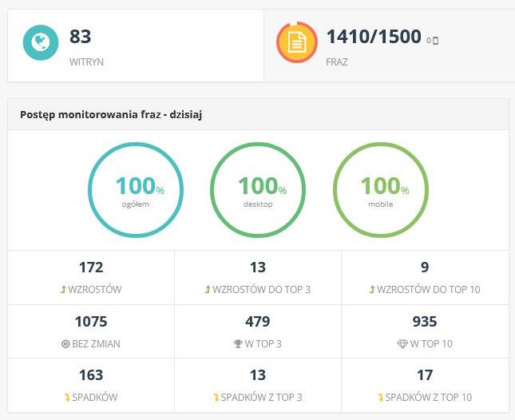This screenshot has height=420, width=515.
Task: Click the small mobile phone icon
Action: click(436, 40)
